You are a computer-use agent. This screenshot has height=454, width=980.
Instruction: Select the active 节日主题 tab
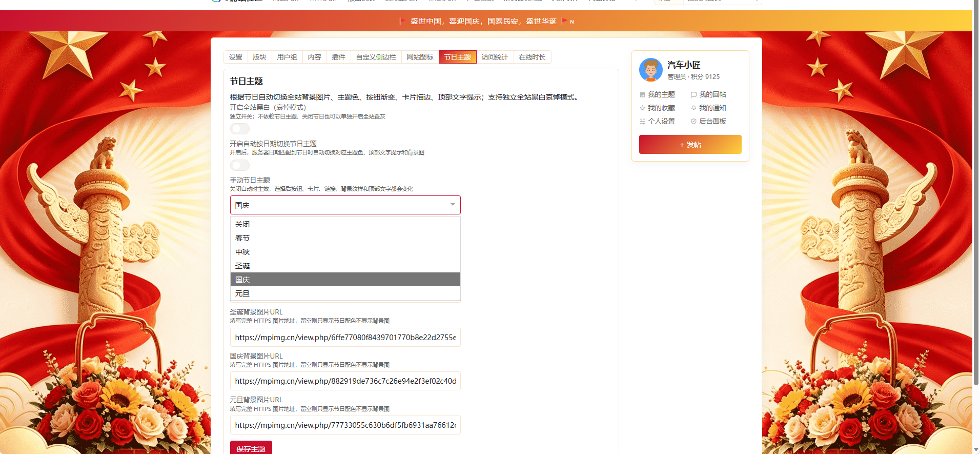coord(458,57)
